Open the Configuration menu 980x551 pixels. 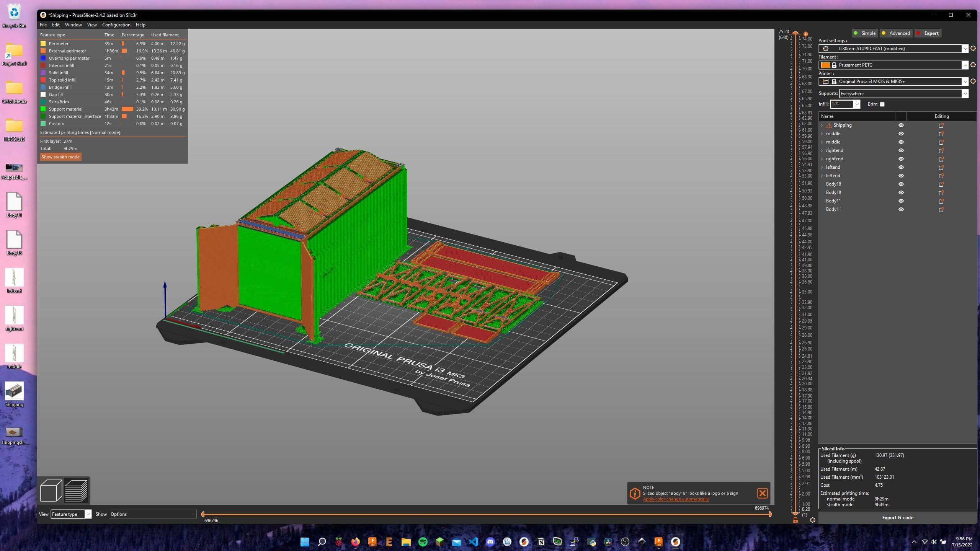pos(116,25)
